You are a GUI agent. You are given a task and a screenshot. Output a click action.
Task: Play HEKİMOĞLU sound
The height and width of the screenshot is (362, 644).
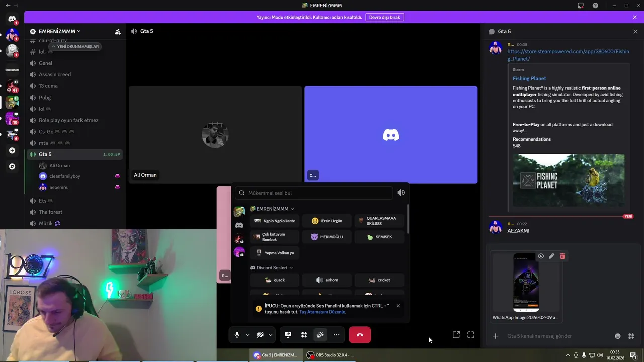327,237
